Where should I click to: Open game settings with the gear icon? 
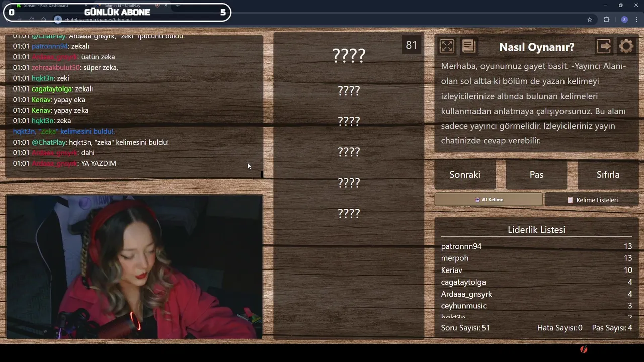(x=626, y=46)
